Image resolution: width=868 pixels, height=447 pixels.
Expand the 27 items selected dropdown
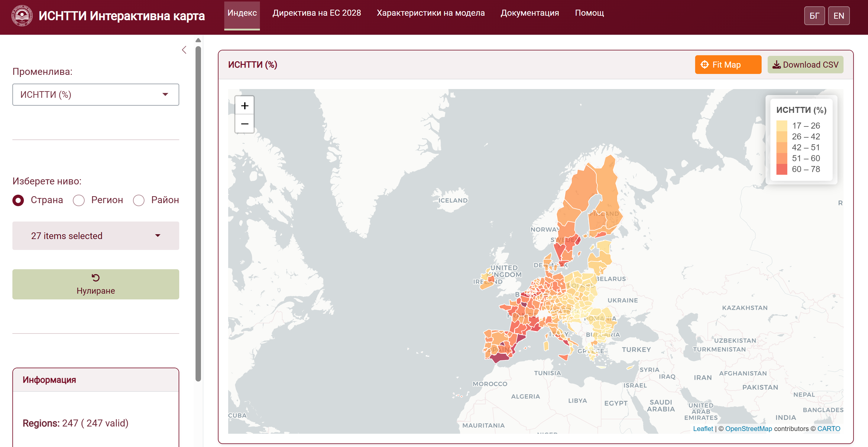tap(96, 236)
